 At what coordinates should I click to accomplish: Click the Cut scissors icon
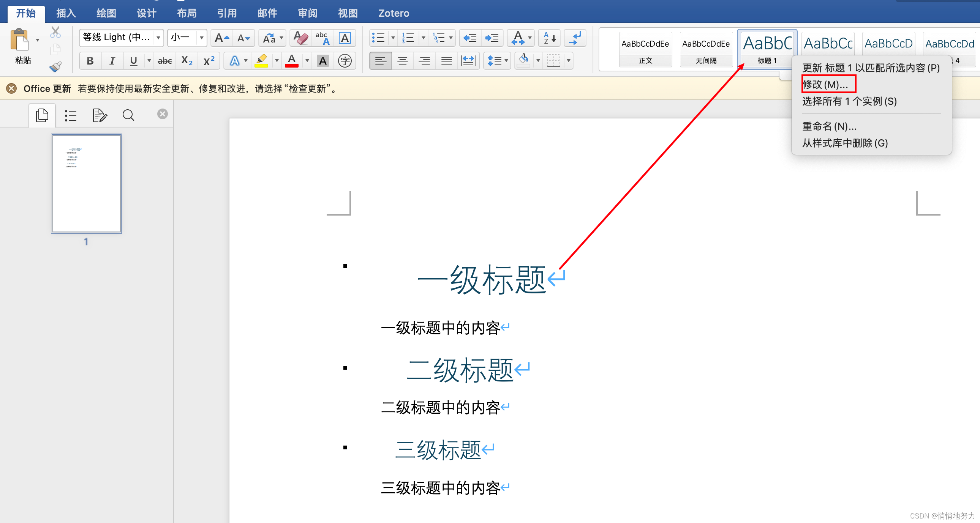[x=55, y=32]
